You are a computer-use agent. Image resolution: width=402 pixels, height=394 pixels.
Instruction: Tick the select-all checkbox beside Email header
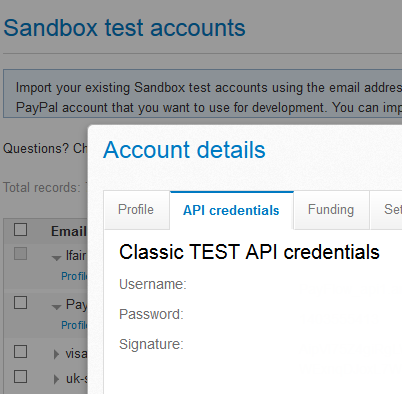(20, 230)
